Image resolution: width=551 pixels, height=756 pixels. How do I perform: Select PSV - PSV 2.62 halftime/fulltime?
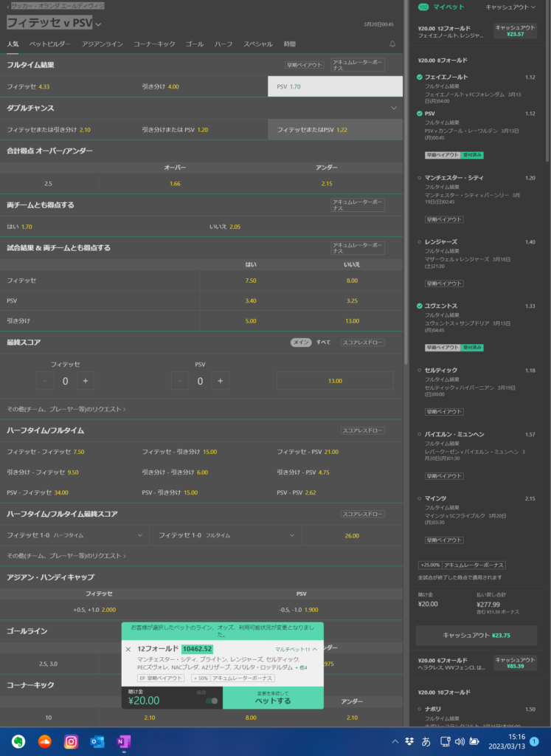tap(335, 492)
